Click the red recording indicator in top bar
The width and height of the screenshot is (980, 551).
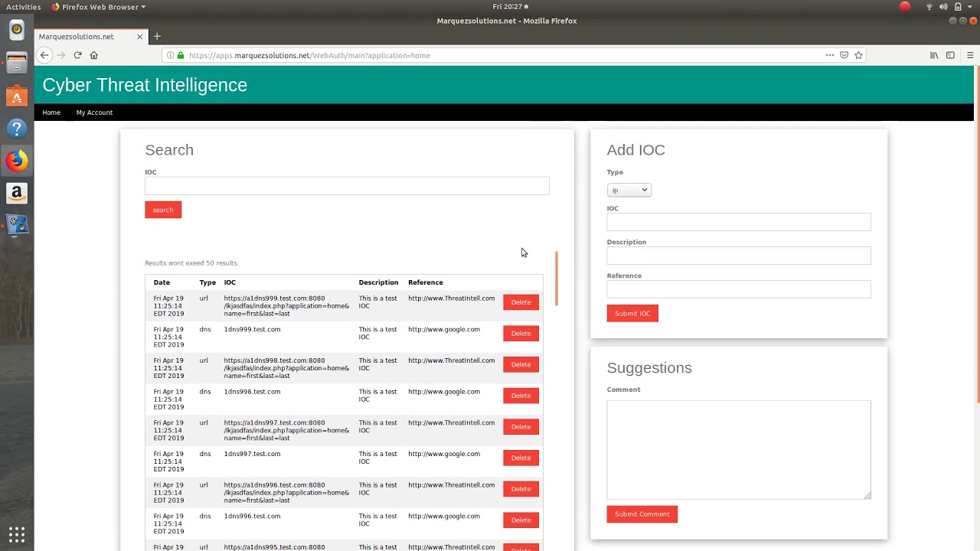pos(905,7)
